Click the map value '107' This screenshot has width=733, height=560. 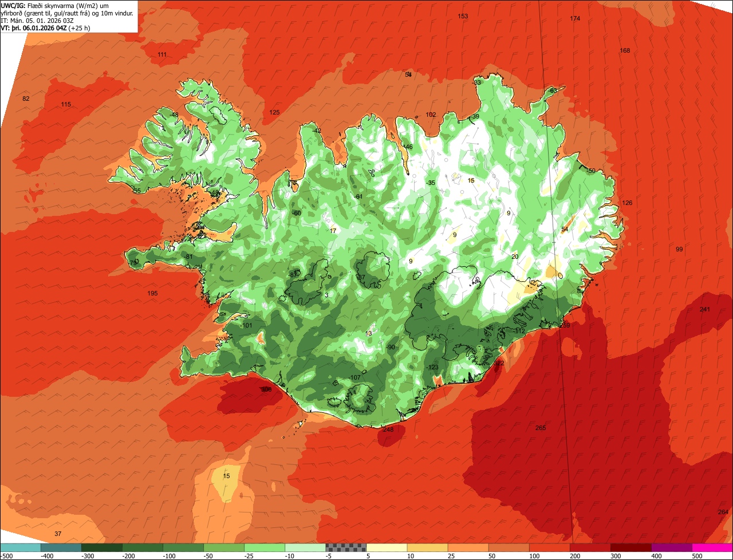355,377
